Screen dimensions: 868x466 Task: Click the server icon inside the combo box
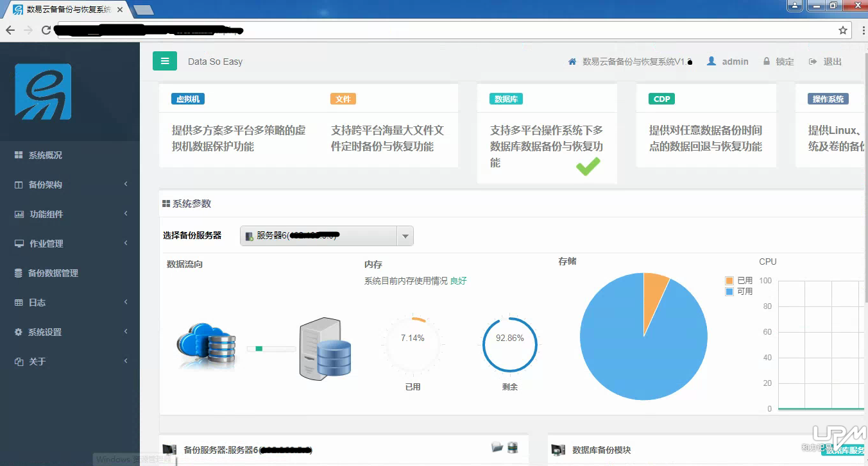[x=249, y=237]
